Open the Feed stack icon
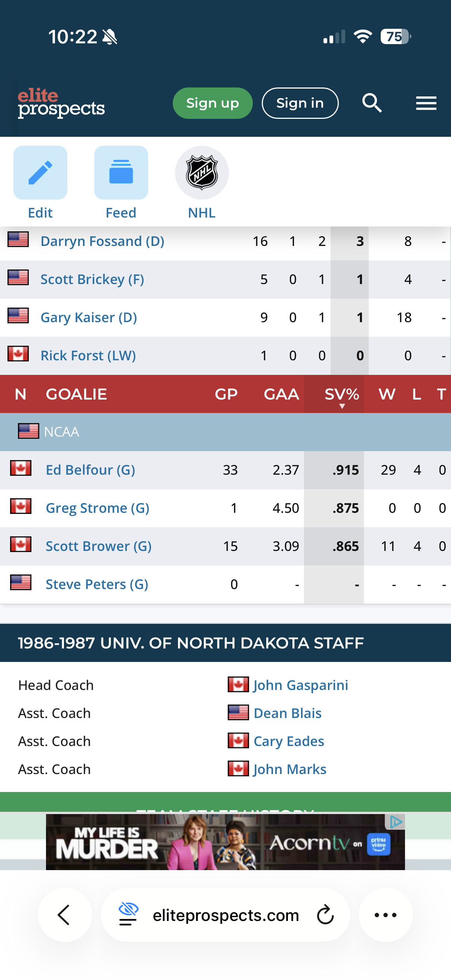This screenshot has width=451, height=980. click(121, 173)
